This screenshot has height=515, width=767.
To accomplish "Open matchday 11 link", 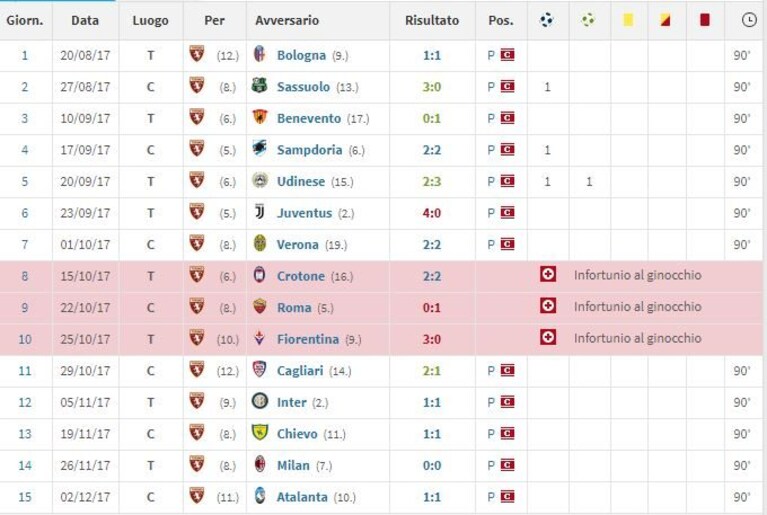I will coord(24,371).
